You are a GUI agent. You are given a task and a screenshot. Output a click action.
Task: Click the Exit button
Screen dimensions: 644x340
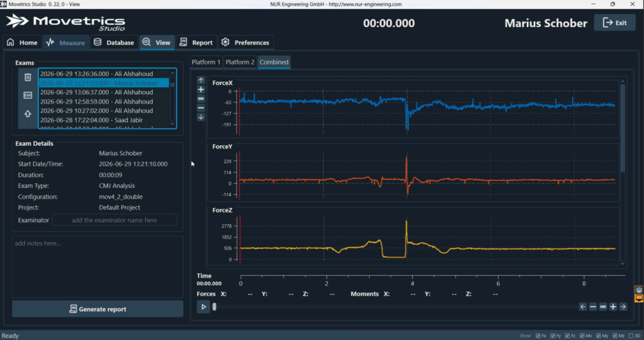pos(614,23)
